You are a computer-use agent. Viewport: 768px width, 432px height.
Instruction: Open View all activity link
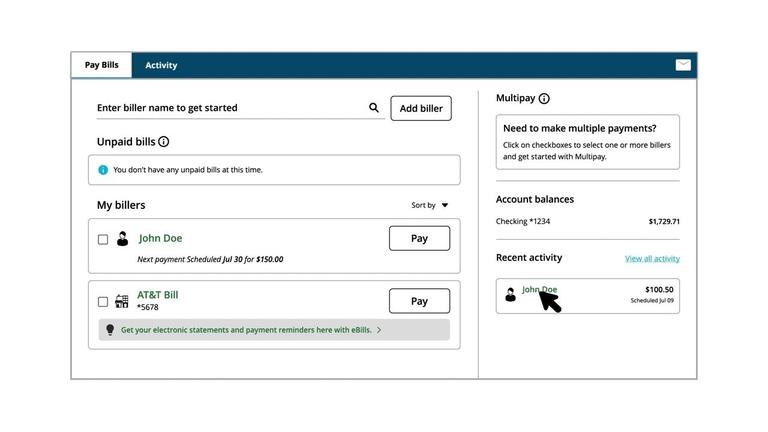coord(652,259)
